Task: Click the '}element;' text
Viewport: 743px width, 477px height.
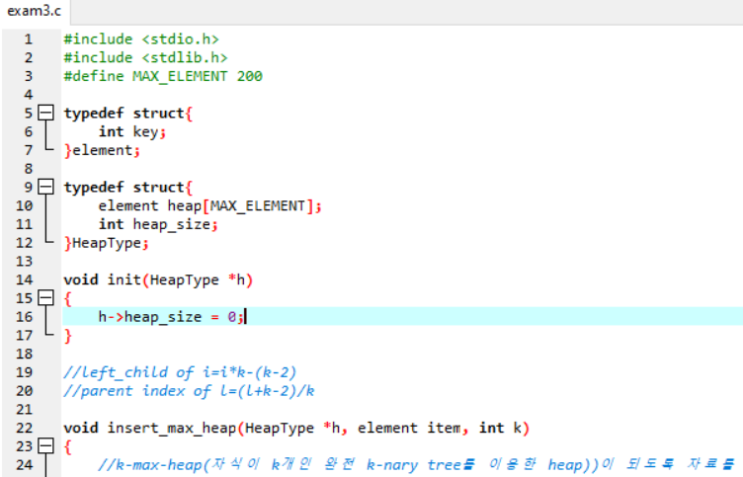Action: (102, 150)
